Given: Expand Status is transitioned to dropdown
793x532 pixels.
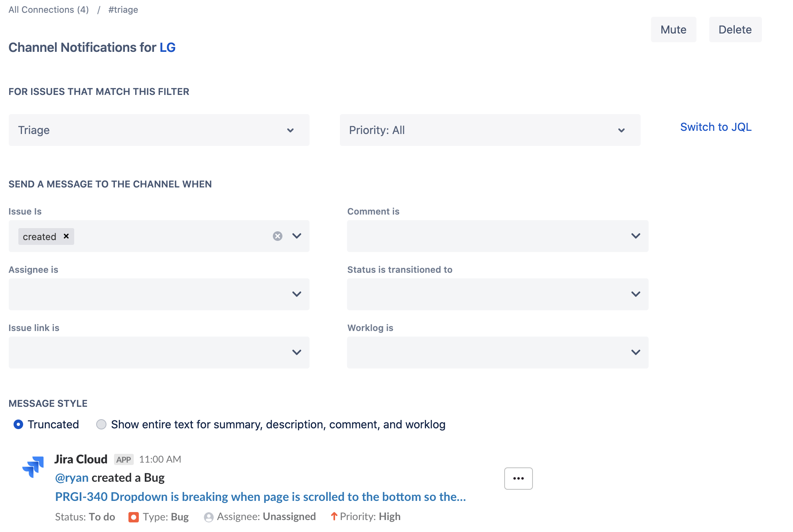Looking at the screenshot, I should [x=497, y=294].
